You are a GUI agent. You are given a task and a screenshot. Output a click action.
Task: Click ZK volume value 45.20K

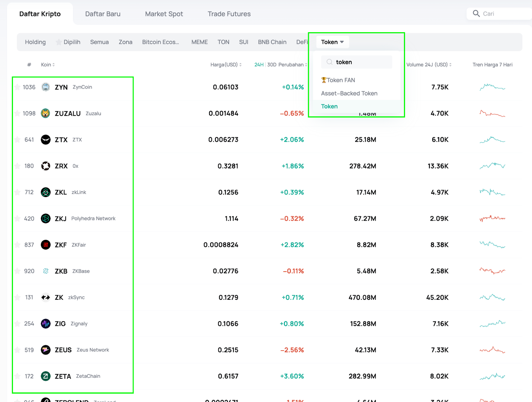click(x=437, y=298)
